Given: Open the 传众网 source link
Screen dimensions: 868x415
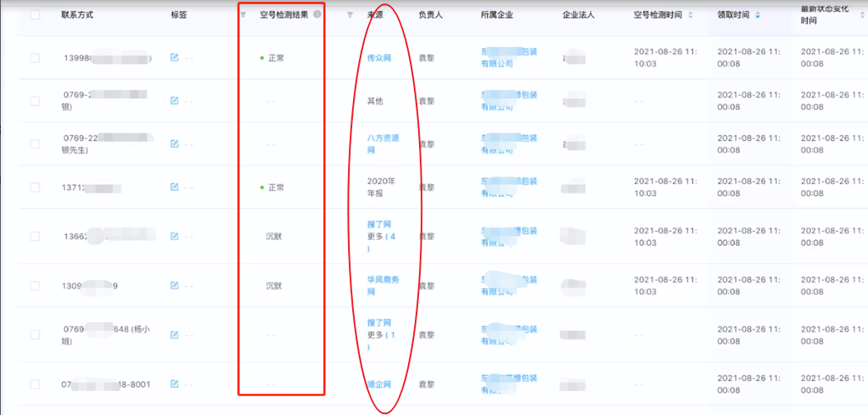Looking at the screenshot, I should click(x=379, y=58).
